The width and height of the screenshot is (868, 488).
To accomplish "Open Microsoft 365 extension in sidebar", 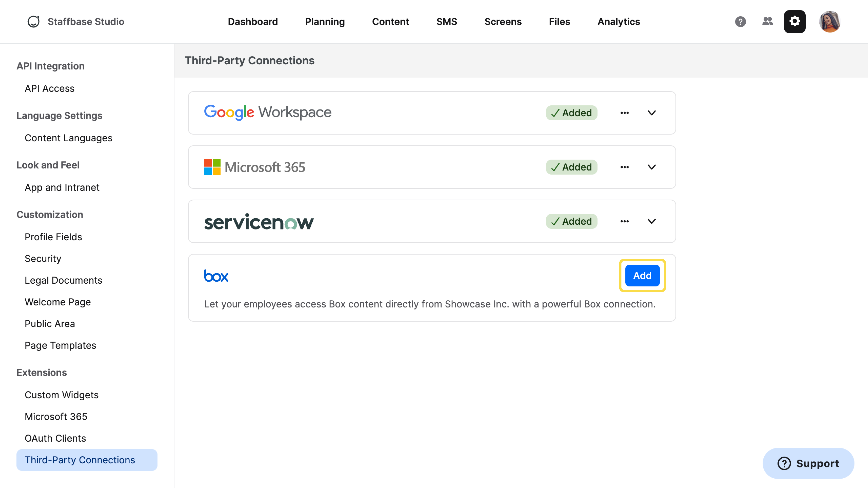I will click(x=56, y=416).
